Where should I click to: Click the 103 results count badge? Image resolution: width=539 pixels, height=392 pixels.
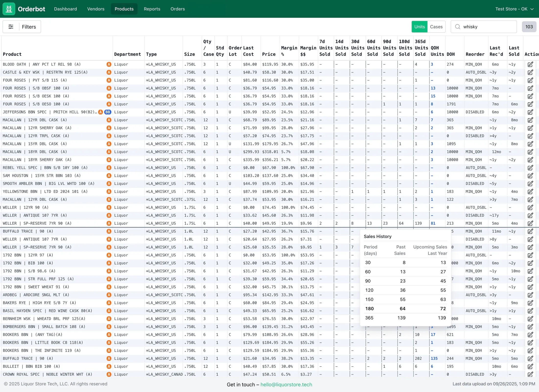[529, 27]
